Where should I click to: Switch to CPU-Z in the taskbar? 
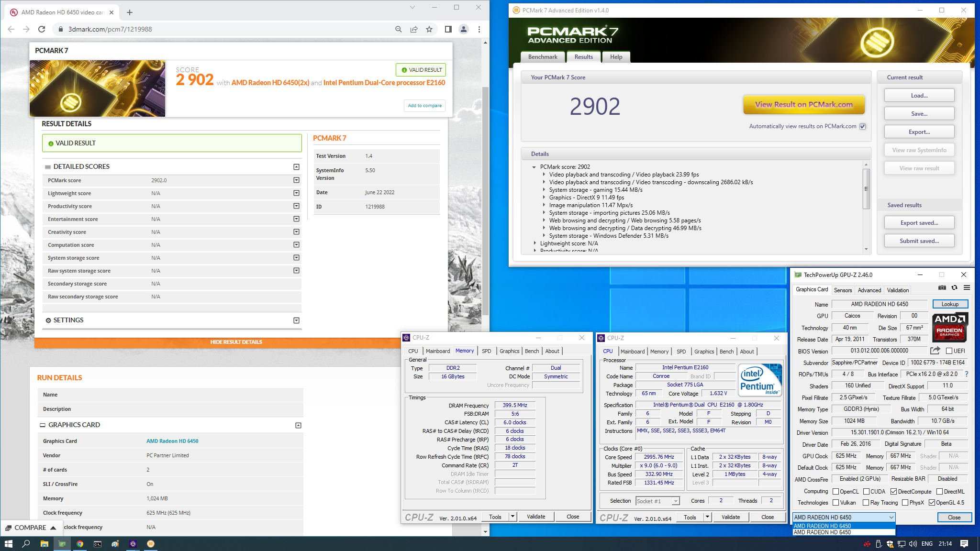point(133,544)
